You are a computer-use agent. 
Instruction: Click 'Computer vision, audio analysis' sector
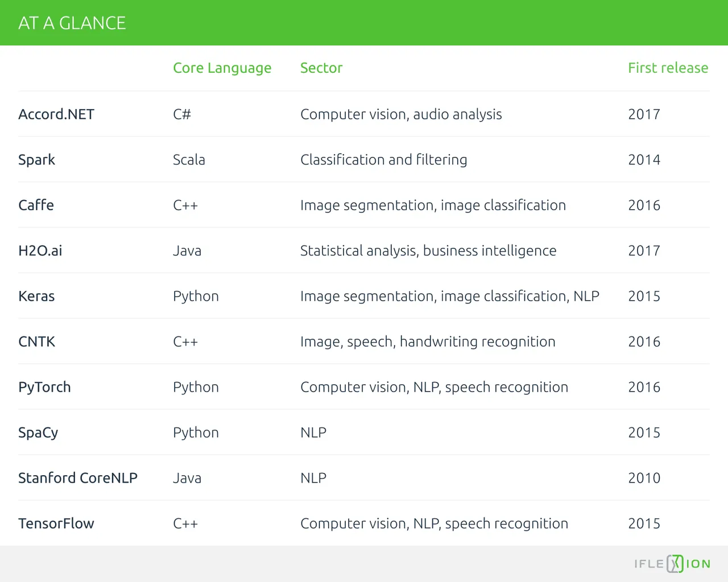click(401, 115)
